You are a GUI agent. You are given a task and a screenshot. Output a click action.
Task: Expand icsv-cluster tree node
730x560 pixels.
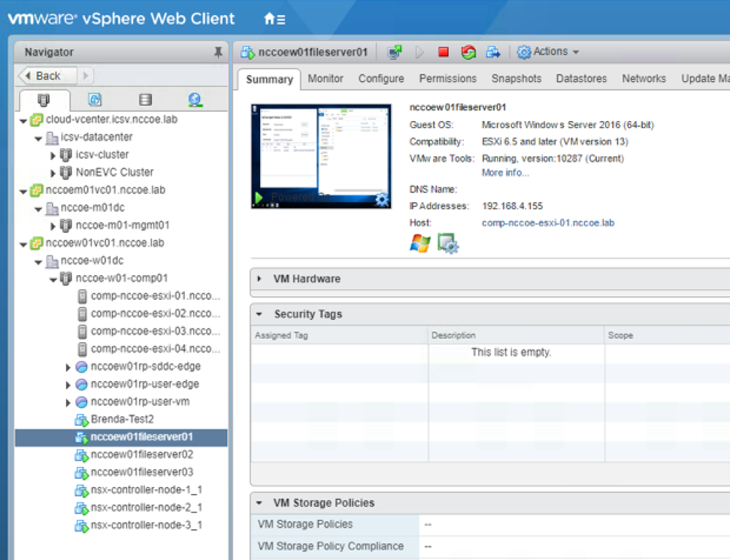pyautogui.click(x=53, y=156)
